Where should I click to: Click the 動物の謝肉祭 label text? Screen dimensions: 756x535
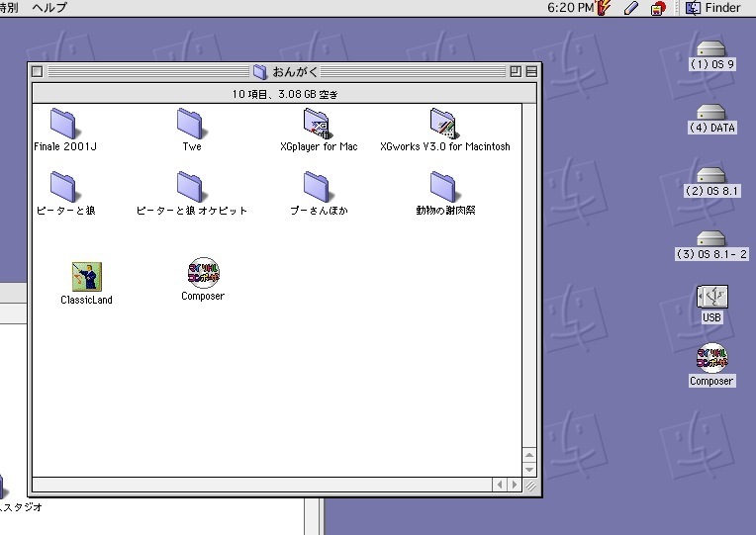tap(445, 211)
